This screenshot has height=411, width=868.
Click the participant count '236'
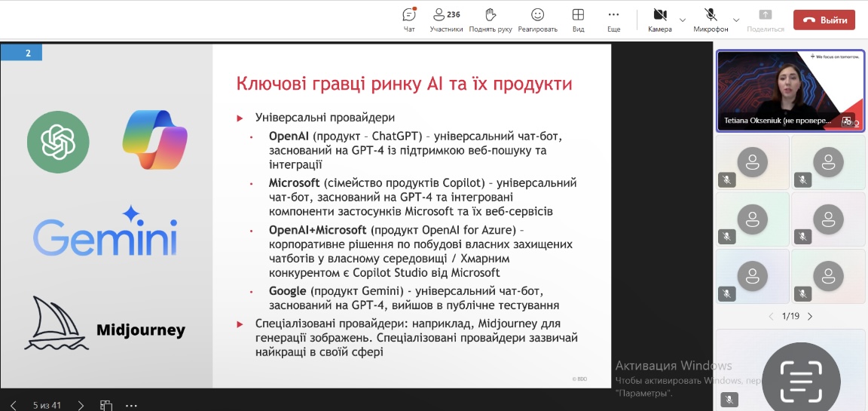tap(454, 14)
